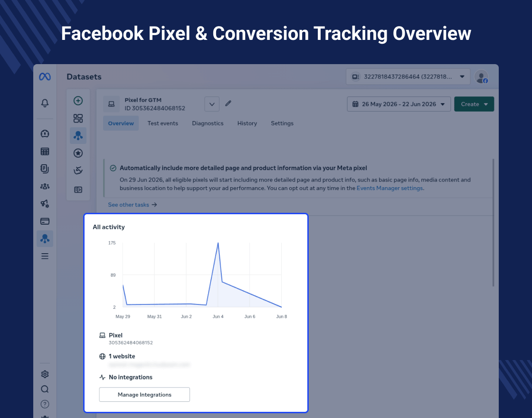Click All activity heading
Image resolution: width=532 pixels, height=418 pixels.
pyautogui.click(x=109, y=227)
